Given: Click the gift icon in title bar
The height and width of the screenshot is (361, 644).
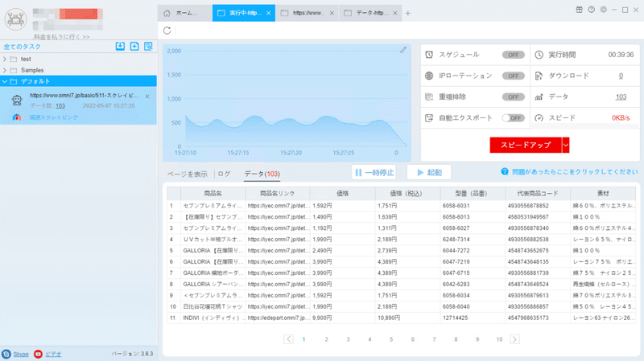Looking at the screenshot, I should click(579, 10).
